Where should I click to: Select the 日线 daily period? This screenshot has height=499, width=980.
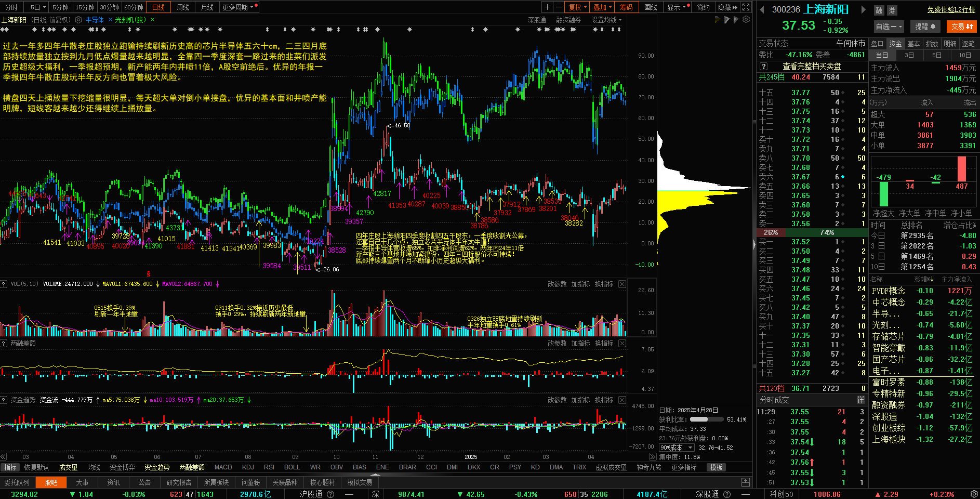[158, 7]
